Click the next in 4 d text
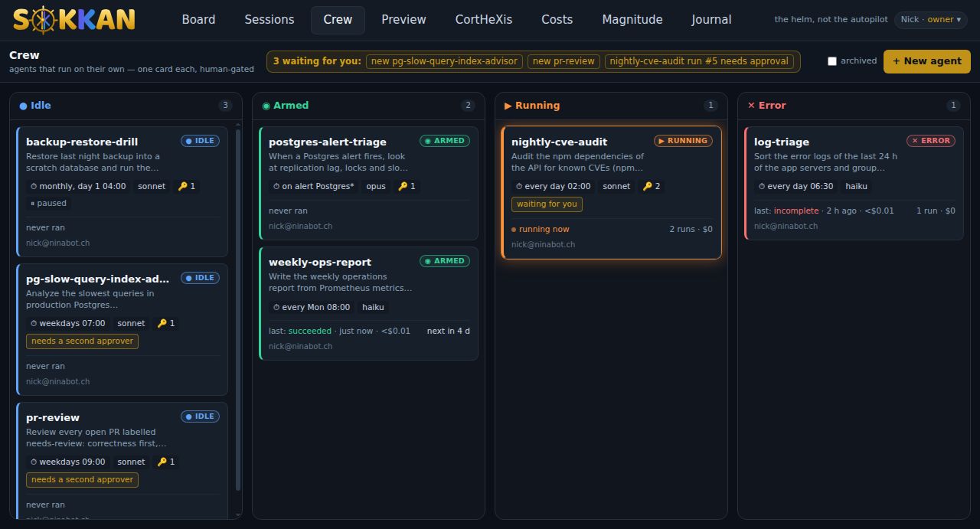This screenshot has height=529, width=980. point(449,331)
